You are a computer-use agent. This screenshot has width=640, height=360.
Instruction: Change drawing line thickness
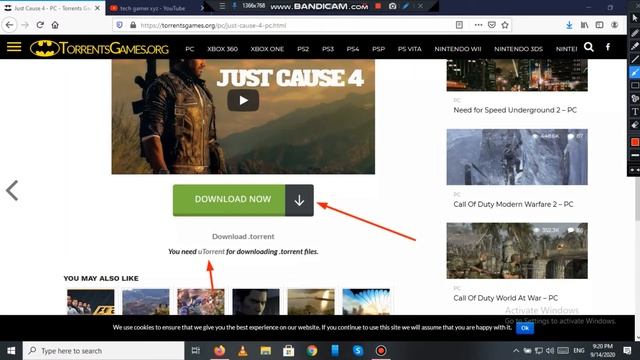click(x=635, y=156)
